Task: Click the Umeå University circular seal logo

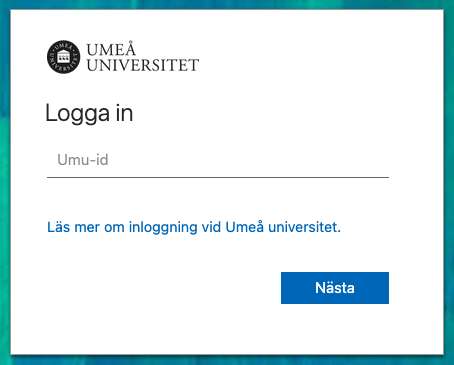Action: [x=63, y=57]
